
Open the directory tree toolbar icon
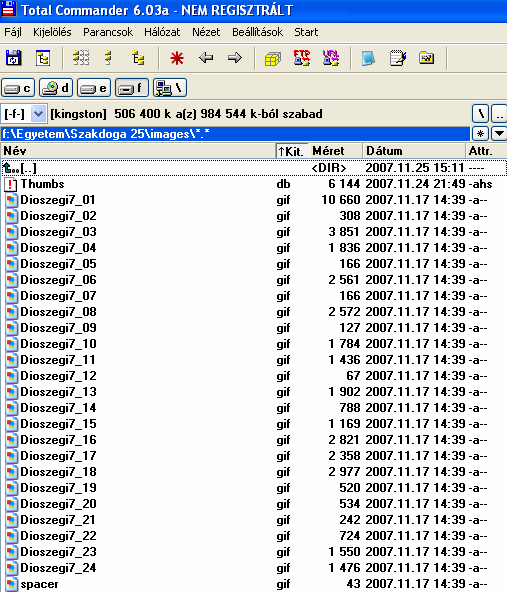43,58
